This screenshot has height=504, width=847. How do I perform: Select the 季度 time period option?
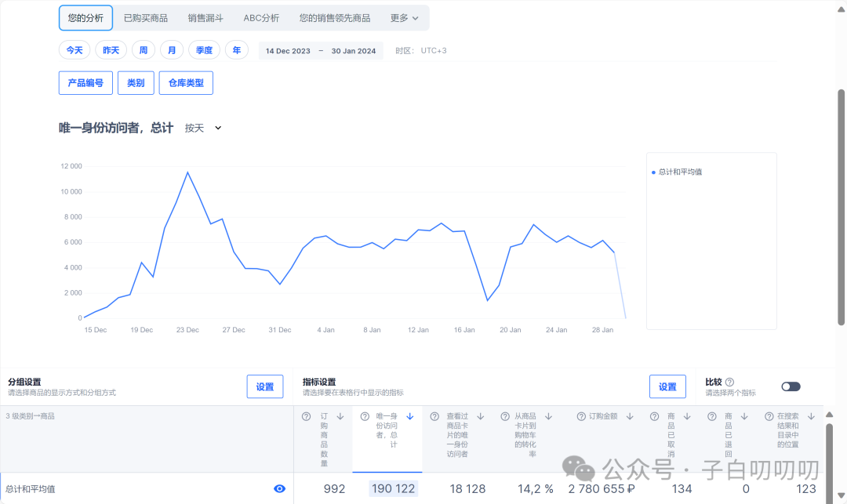(x=203, y=49)
